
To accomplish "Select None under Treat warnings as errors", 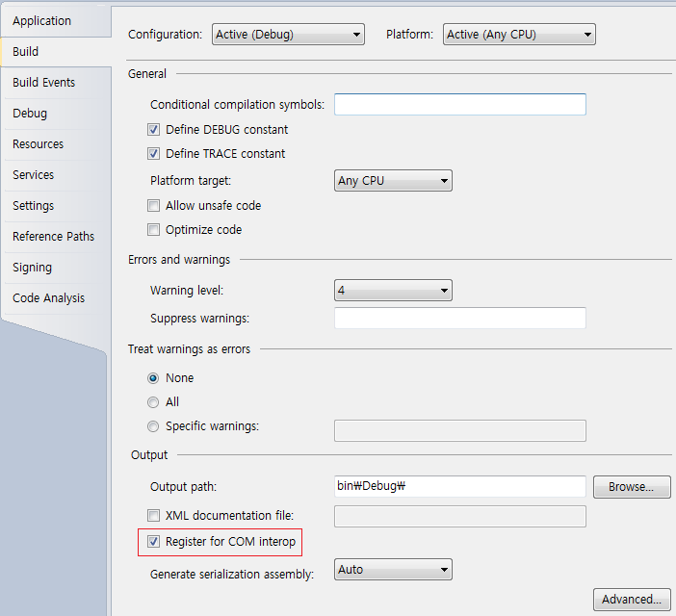I will tap(153, 378).
